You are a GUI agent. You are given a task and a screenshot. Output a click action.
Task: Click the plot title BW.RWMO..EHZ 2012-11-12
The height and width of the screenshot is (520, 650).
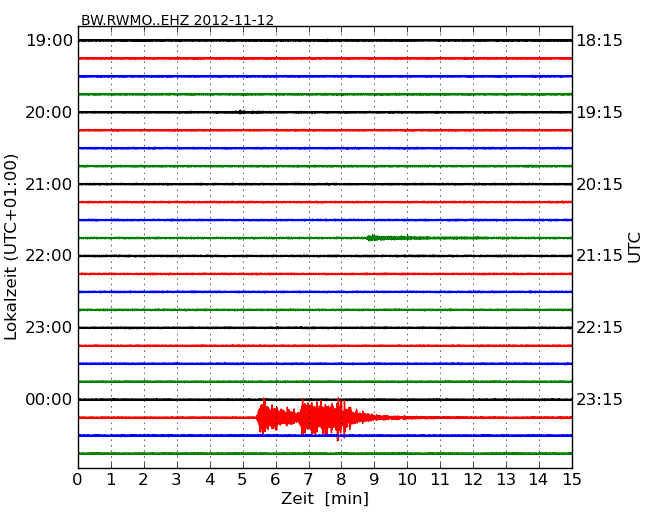[x=177, y=20]
